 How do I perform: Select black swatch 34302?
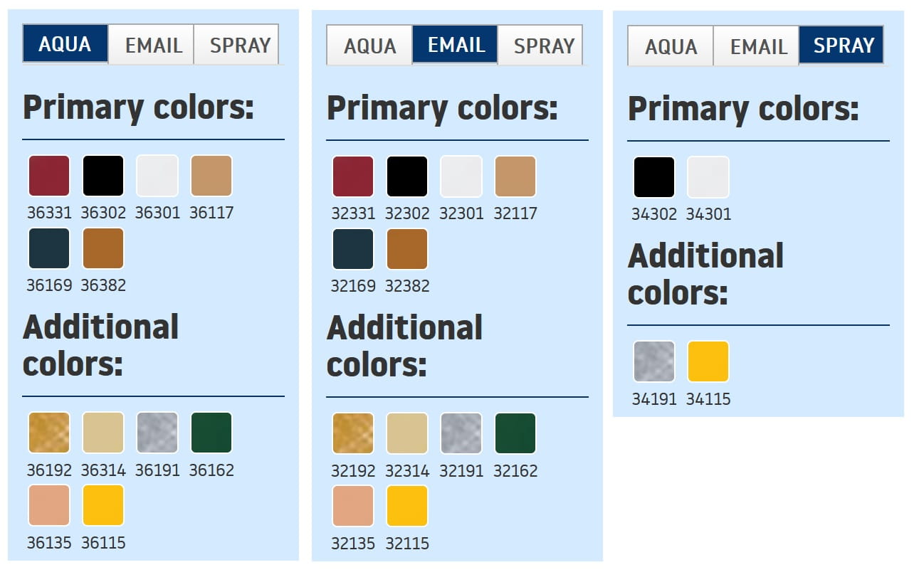(654, 177)
